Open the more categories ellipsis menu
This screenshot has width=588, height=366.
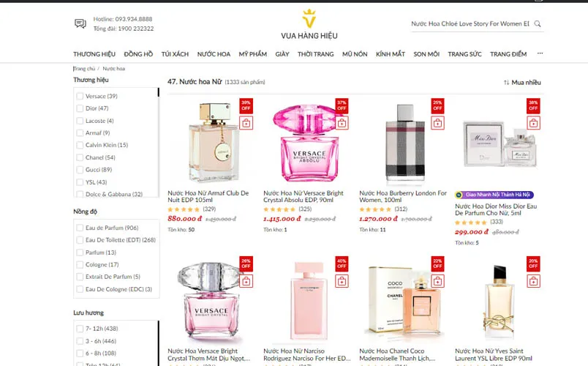click(x=540, y=53)
